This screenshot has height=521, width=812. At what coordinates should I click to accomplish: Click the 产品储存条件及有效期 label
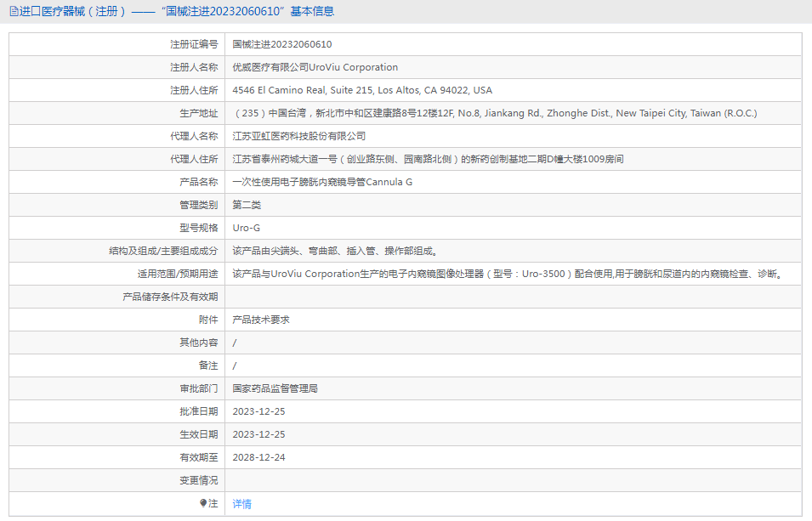pos(170,297)
